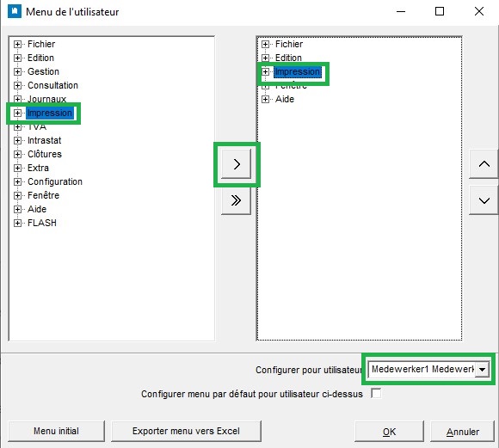Open the Configurer pour utilisateur dropdown
The image size is (499, 448).
482,370
